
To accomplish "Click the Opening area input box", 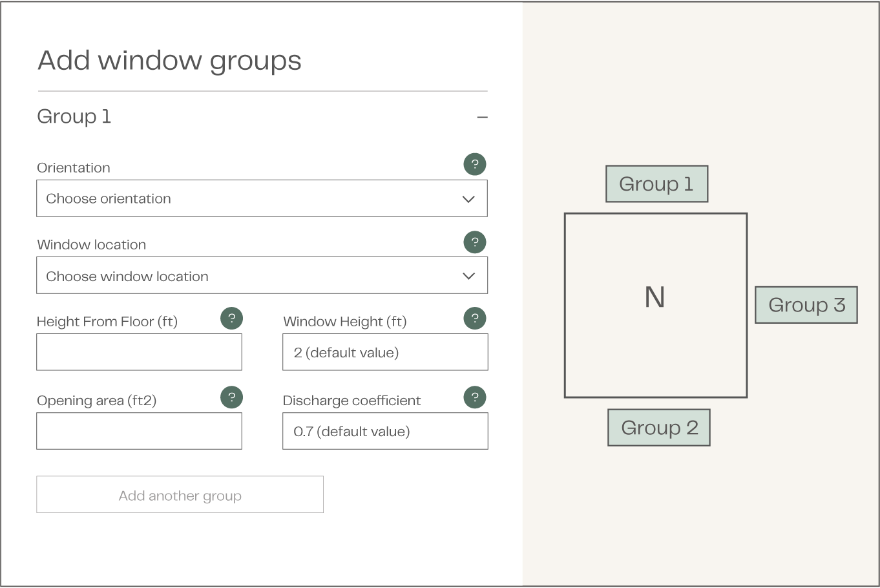I will pos(139,431).
